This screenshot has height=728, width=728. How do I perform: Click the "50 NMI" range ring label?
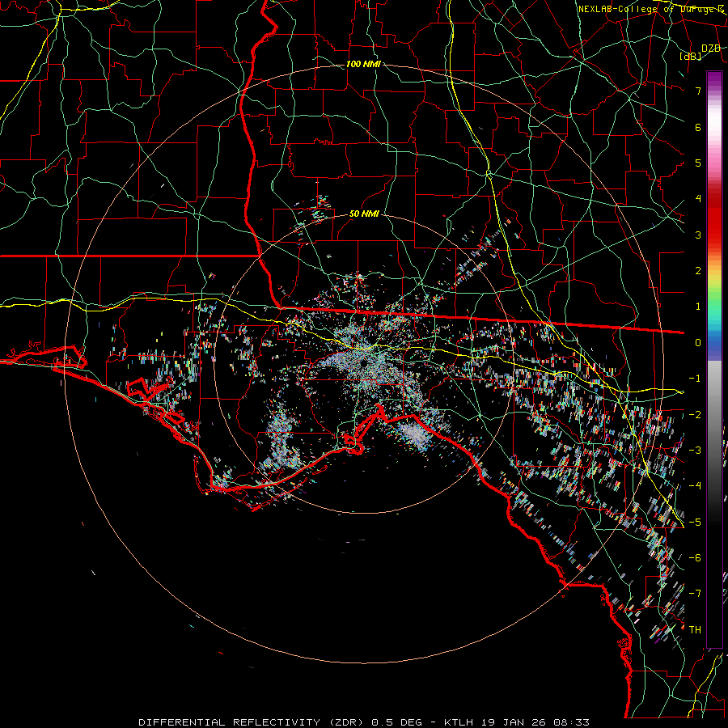pyautogui.click(x=364, y=214)
